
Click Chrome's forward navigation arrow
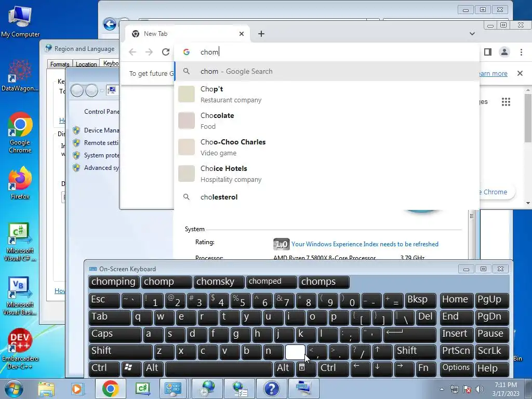pyautogui.click(x=149, y=52)
